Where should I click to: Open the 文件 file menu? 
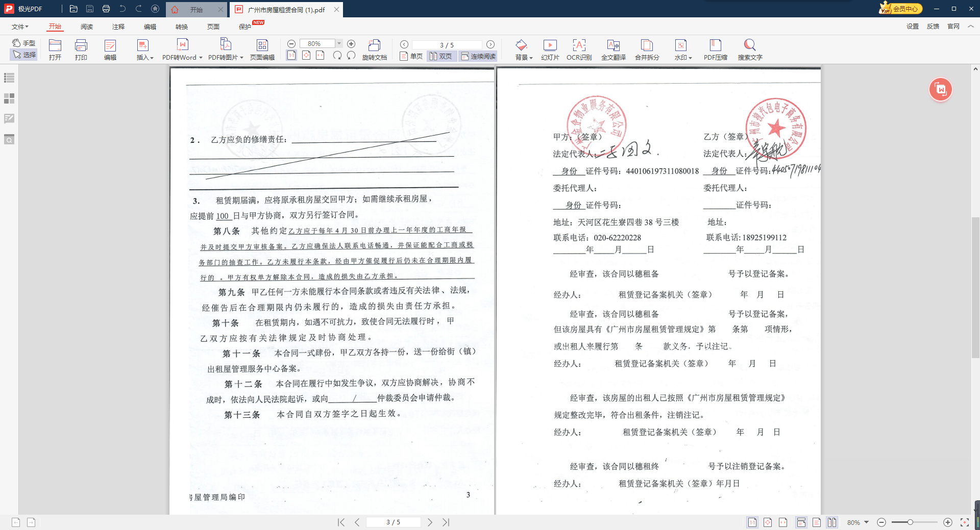[20, 27]
